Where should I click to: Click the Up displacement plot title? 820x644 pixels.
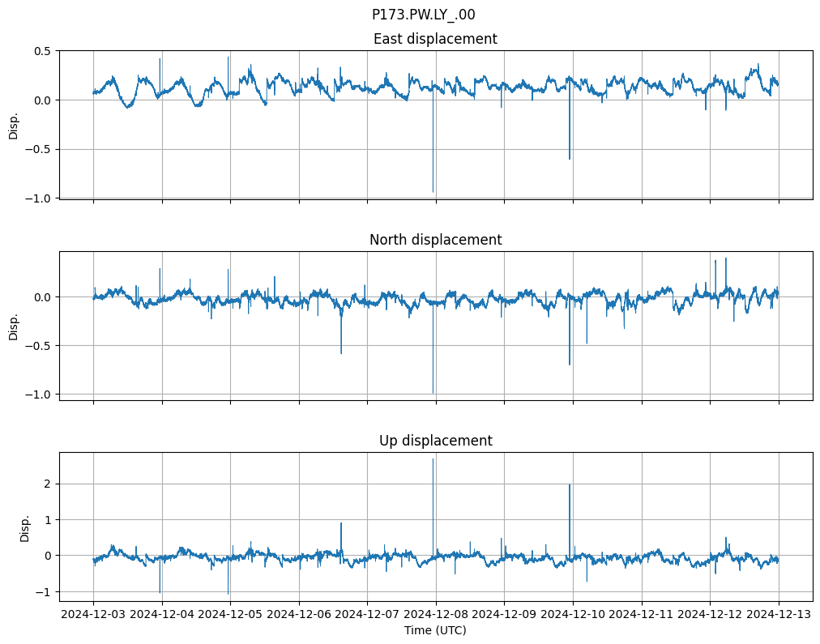tap(435, 441)
